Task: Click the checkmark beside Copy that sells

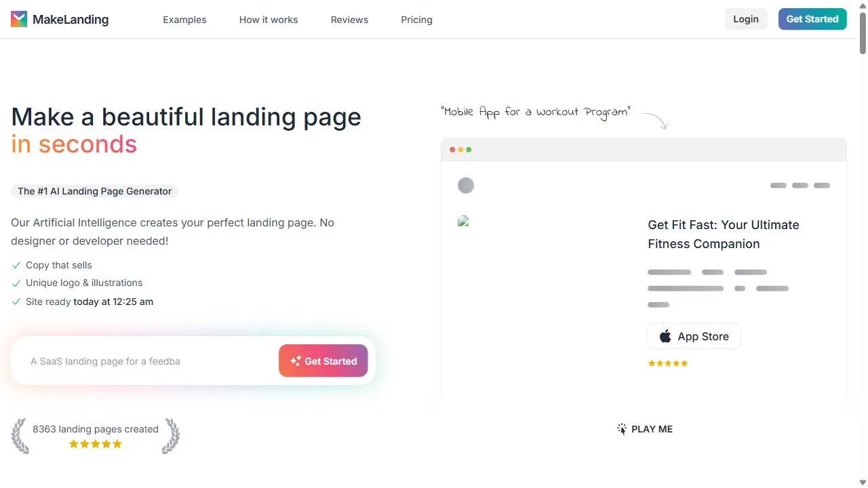Action: (16, 266)
